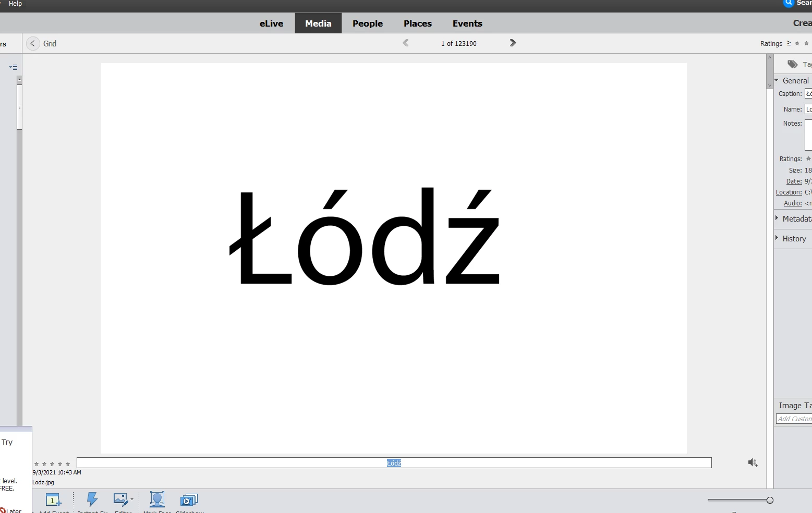Expand the History section
Viewport: 812px width, 513px height.
point(777,238)
